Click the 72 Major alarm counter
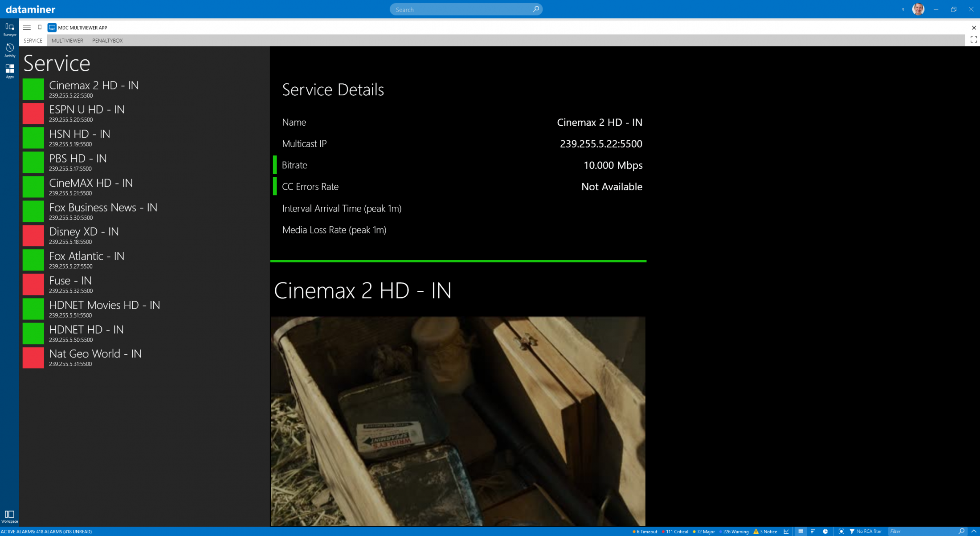 point(704,532)
